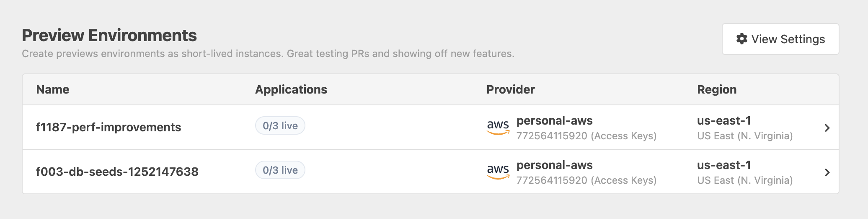Click 0/3 live badge for f003-db-seeds
The width and height of the screenshot is (868, 219).
tap(280, 170)
